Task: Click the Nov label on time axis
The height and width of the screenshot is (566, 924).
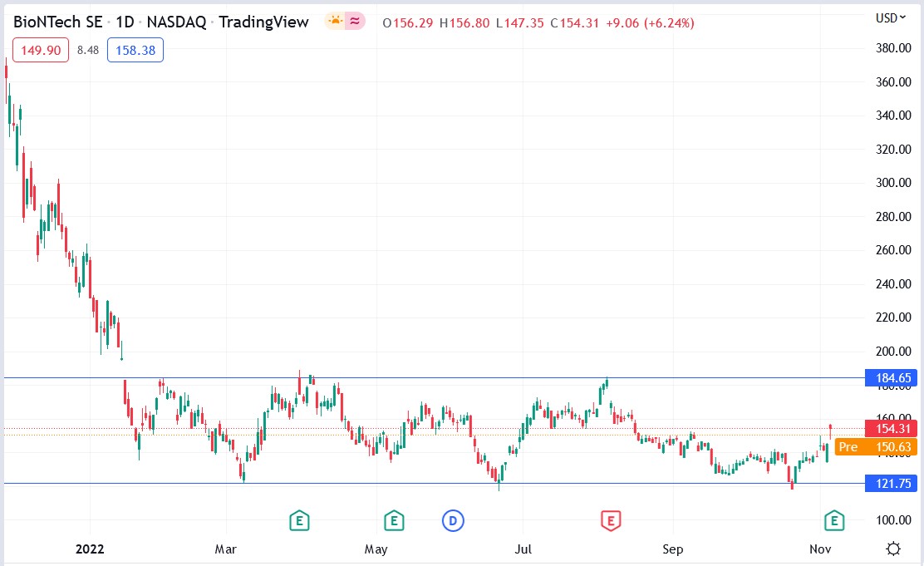Action: pos(820,549)
